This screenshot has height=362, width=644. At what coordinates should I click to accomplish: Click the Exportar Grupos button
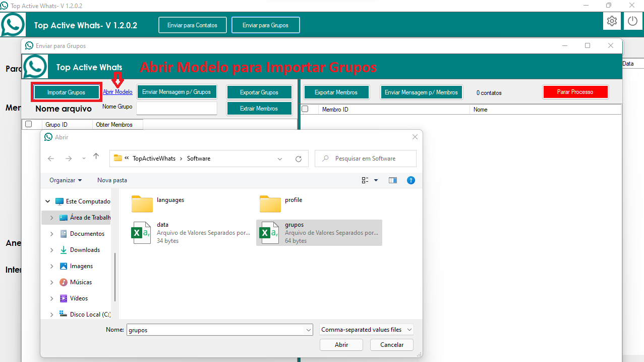point(259,92)
